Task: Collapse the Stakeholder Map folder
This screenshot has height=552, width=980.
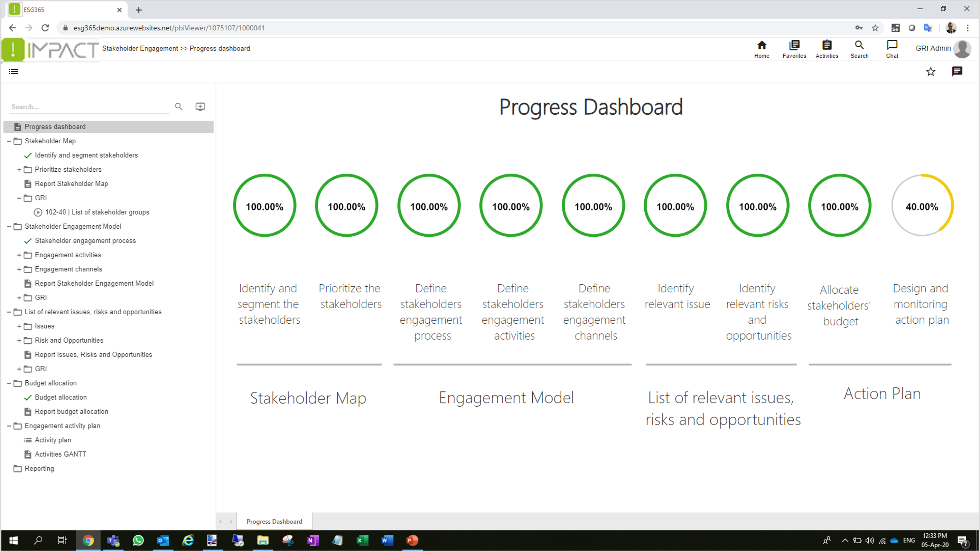Action: click(x=9, y=141)
